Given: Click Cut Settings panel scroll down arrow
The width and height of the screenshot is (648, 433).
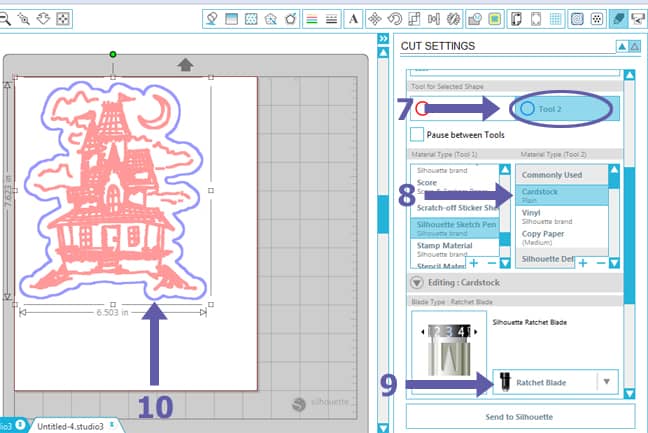Looking at the screenshot, I should (x=629, y=393).
